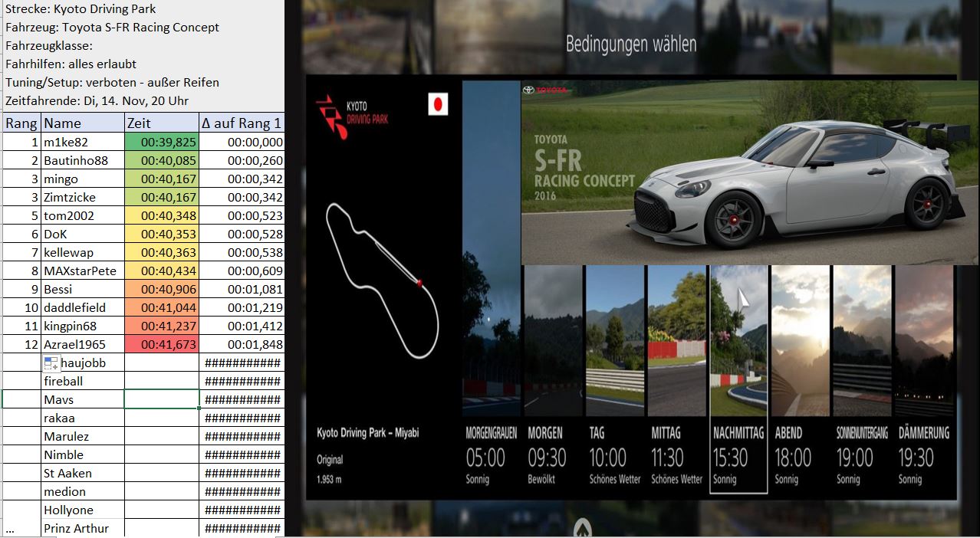
Task: Choose the Tag 10:00 time option
Action: pyautogui.click(x=614, y=379)
